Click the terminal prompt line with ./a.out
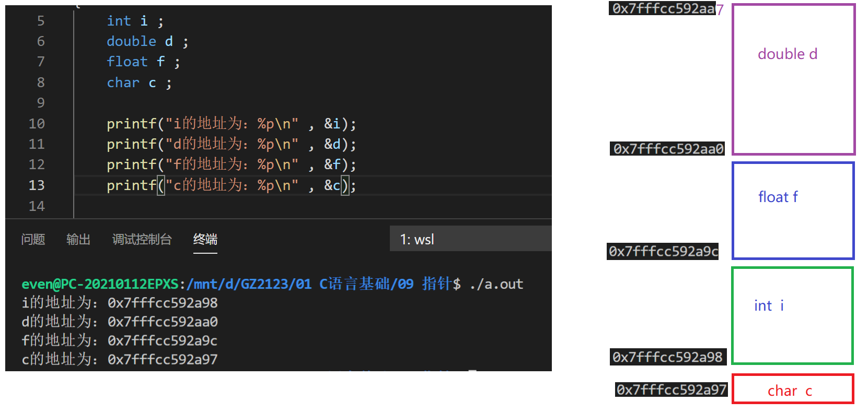 point(272,284)
